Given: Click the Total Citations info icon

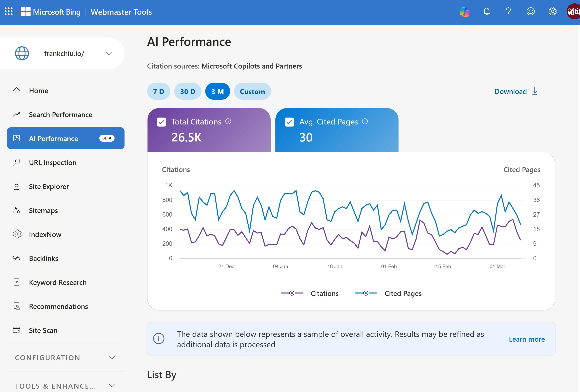Looking at the screenshot, I should [228, 121].
